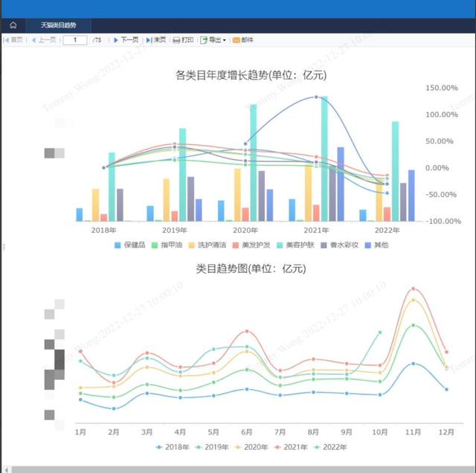This screenshot has width=476, height=473.
Task: Click the 2021年 x-axis label
Action: (316, 230)
